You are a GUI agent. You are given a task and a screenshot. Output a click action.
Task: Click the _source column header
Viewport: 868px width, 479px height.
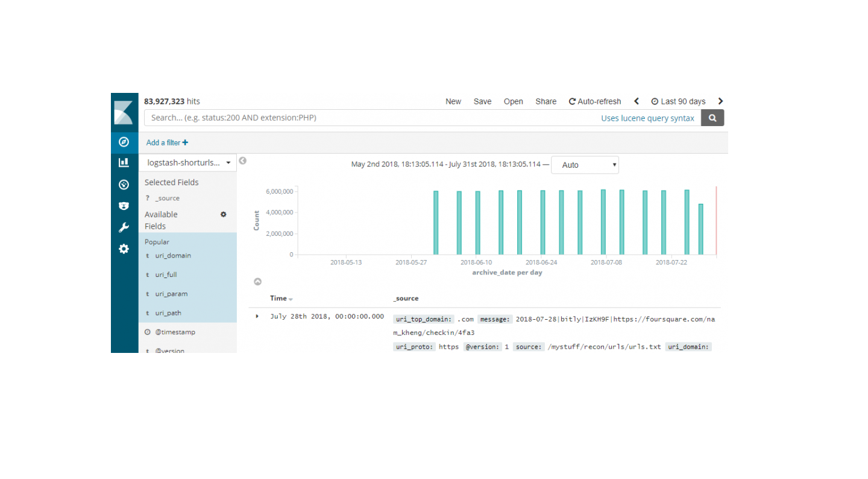coord(406,298)
